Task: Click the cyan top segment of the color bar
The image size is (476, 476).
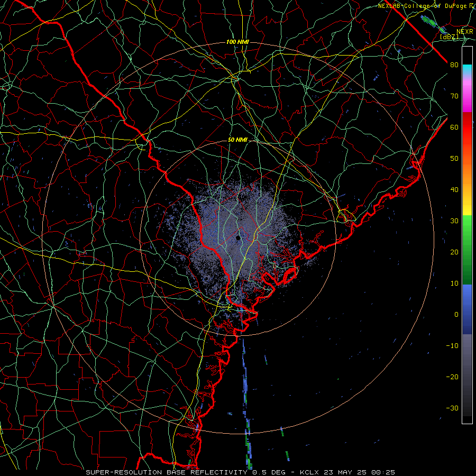Action: pos(467,70)
